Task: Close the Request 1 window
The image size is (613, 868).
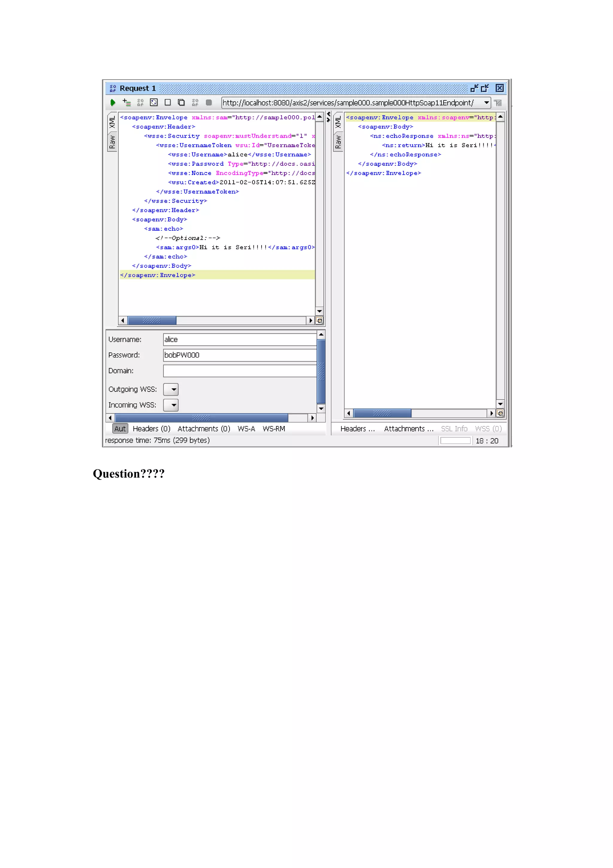Action: [x=499, y=88]
